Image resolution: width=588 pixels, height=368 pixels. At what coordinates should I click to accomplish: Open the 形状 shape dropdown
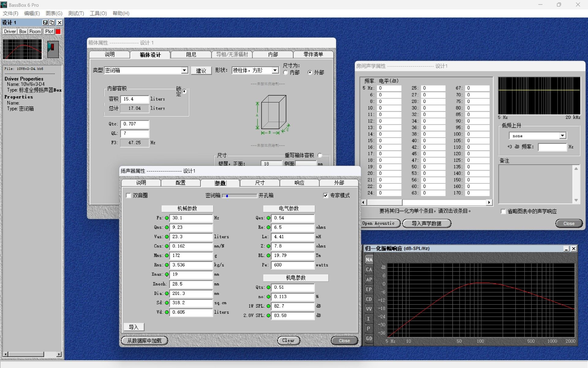(275, 70)
